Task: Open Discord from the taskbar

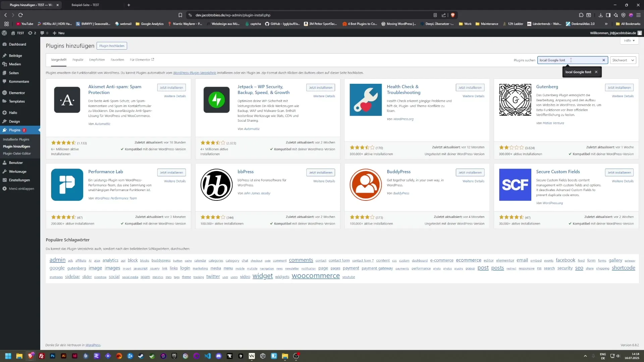Action: (x=219, y=356)
